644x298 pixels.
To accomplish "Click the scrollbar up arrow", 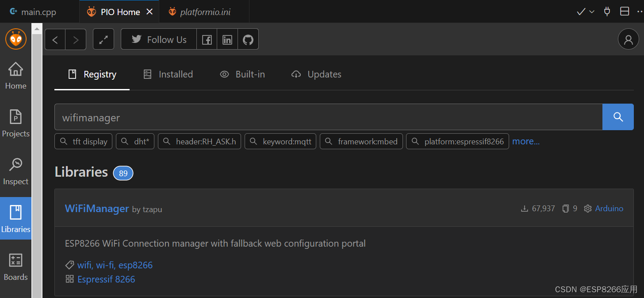I will click(37, 28).
